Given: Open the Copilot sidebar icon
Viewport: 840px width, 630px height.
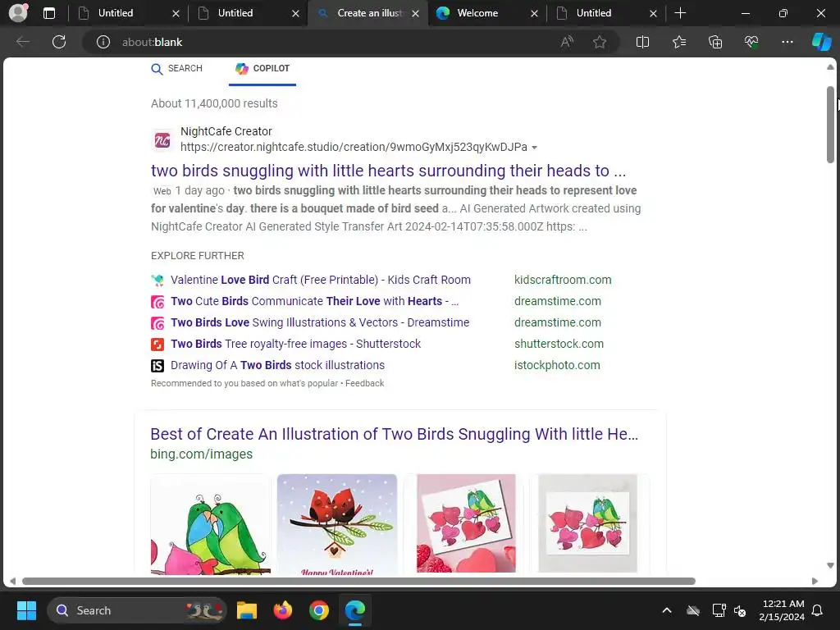Looking at the screenshot, I should point(821,42).
